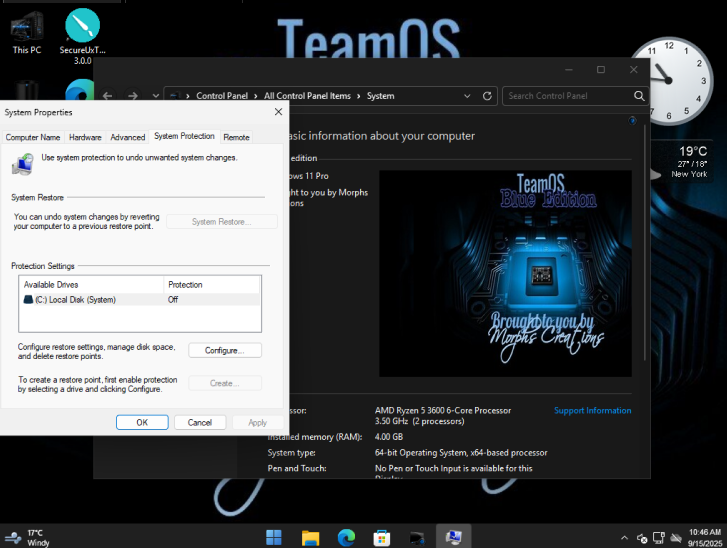727x548 pixels.
Task: Click the System window vertical scrollbar
Action: (x=644, y=241)
